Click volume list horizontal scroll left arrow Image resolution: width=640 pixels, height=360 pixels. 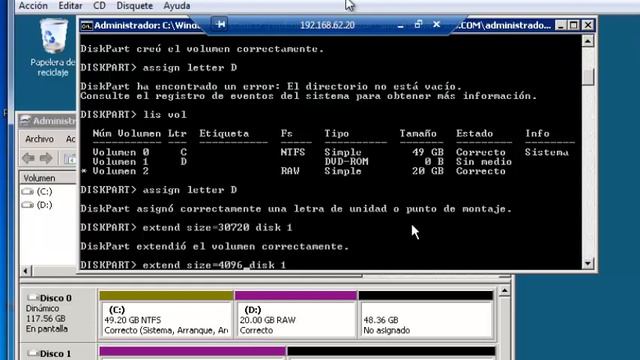click(25, 271)
